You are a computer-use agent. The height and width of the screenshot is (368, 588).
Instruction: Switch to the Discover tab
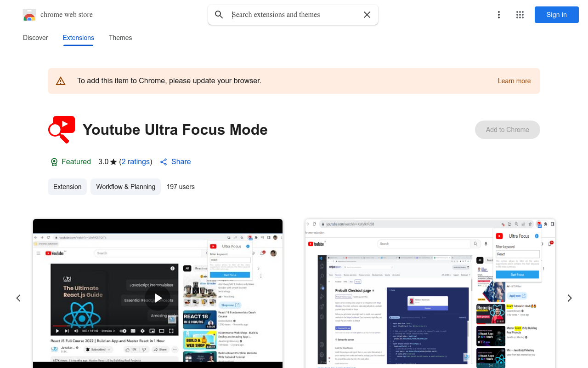click(35, 38)
